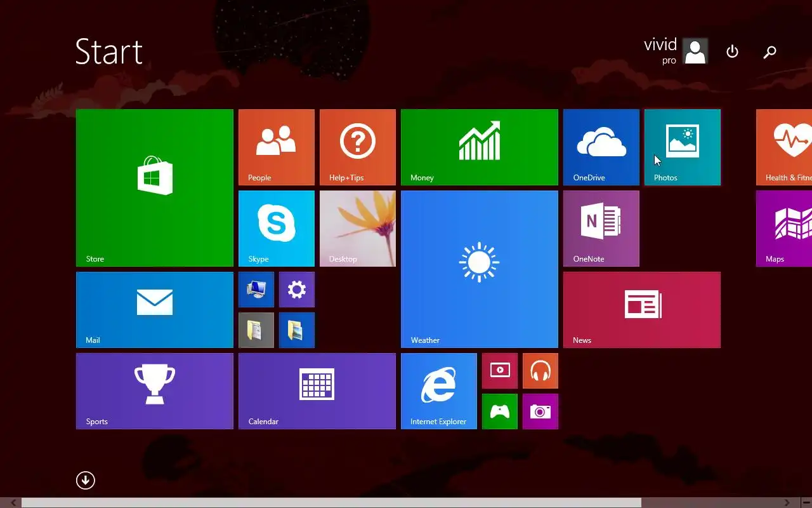Open the Music headphones small tile
The image size is (812, 508).
pos(540,371)
